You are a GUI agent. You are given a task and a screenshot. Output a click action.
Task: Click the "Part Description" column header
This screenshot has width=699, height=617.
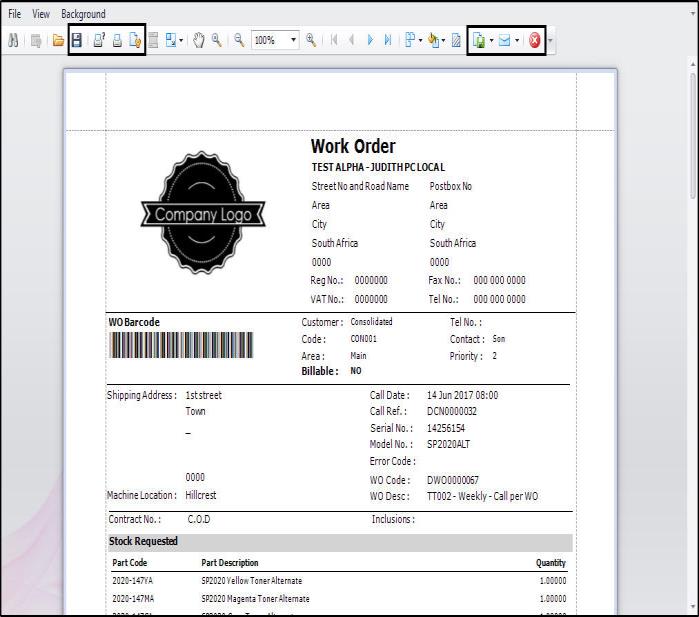pyautogui.click(x=230, y=563)
